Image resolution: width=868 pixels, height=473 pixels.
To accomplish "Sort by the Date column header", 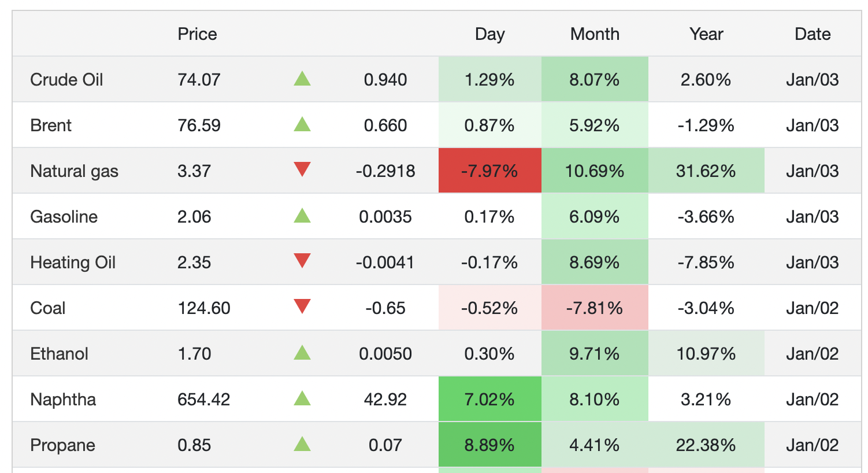I will coord(813,34).
